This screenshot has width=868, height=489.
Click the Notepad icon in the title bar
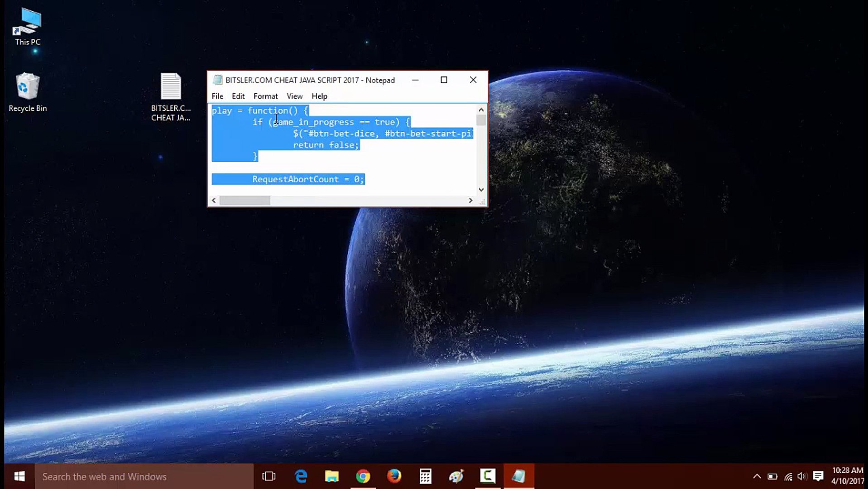[x=218, y=80]
